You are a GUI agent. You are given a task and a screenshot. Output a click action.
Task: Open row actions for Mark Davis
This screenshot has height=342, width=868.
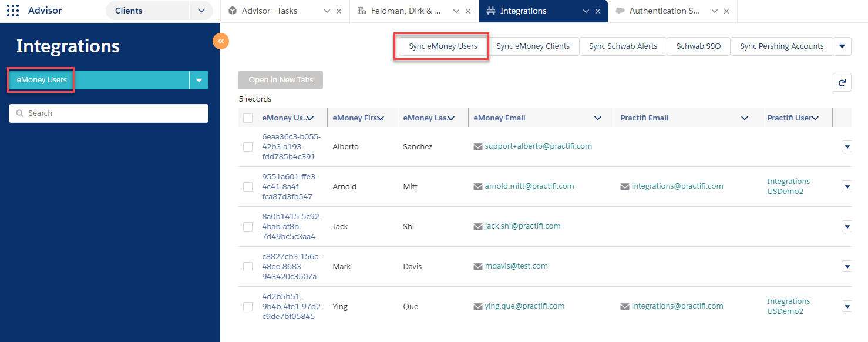(847, 266)
